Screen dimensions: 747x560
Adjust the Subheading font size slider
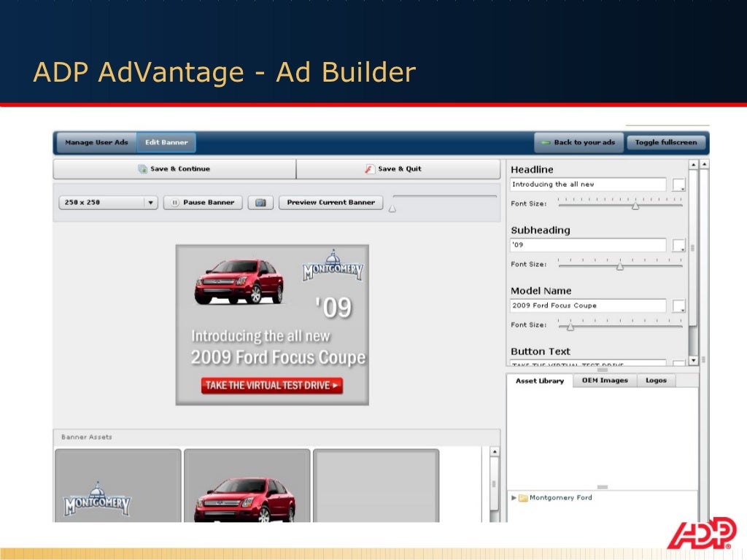click(620, 266)
